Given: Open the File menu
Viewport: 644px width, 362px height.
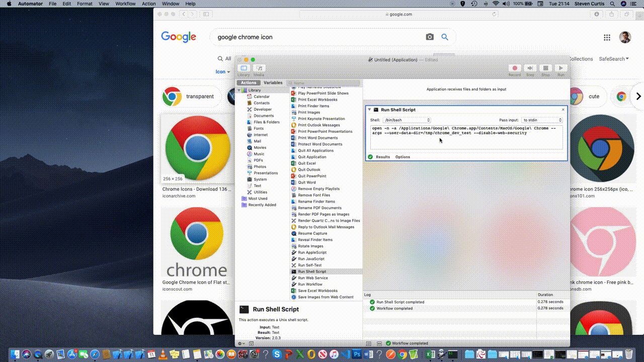Looking at the screenshot, I should point(52,4).
